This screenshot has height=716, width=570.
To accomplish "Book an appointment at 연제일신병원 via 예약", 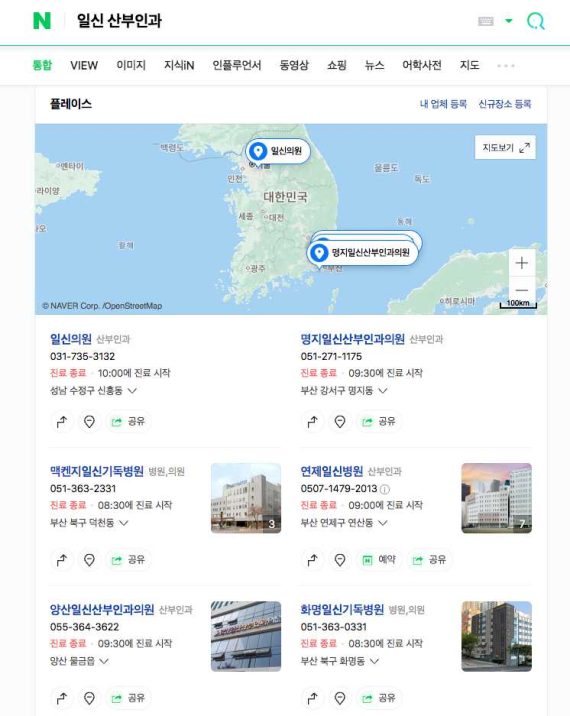I will tap(379, 560).
